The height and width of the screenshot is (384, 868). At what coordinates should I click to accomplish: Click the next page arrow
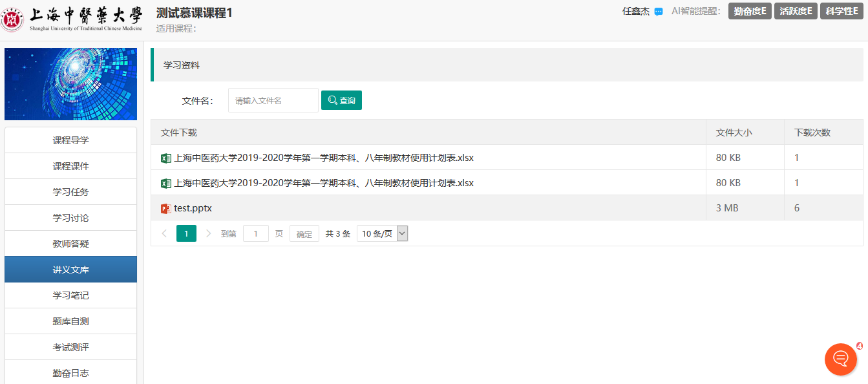point(208,233)
